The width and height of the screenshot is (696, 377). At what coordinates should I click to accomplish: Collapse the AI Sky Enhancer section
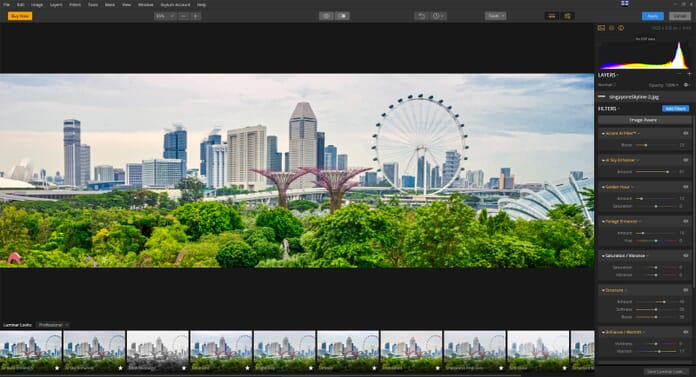pos(603,160)
